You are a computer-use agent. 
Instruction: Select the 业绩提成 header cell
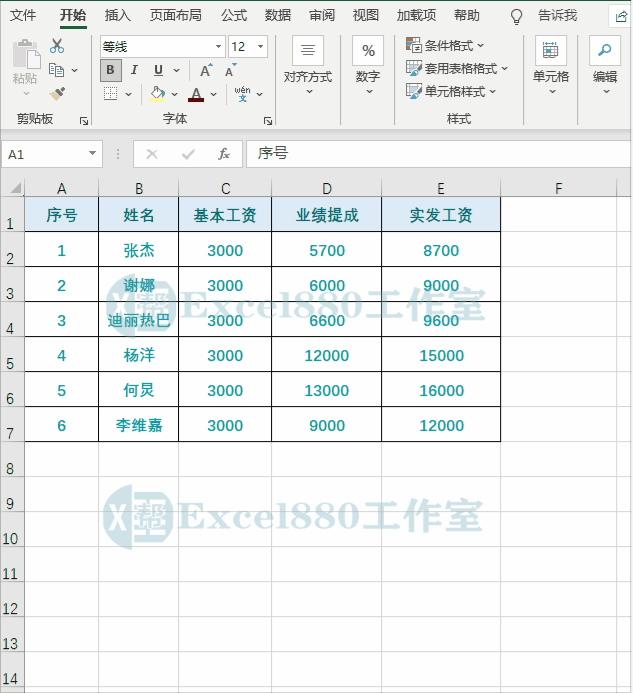point(327,215)
